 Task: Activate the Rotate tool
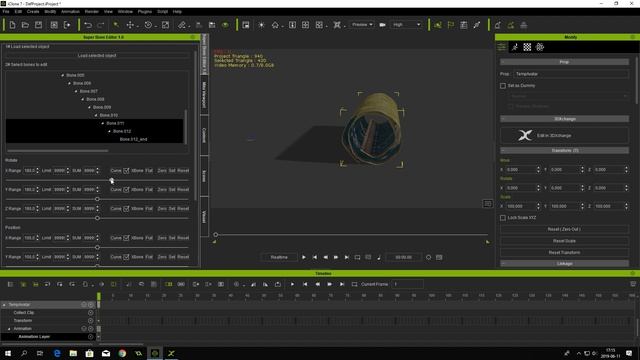click(x=148, y=25)
